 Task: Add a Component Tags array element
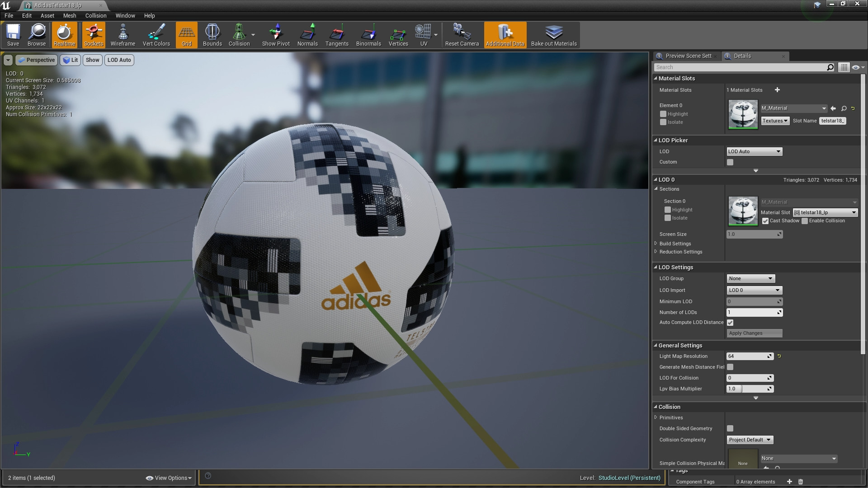click(789, 482)
